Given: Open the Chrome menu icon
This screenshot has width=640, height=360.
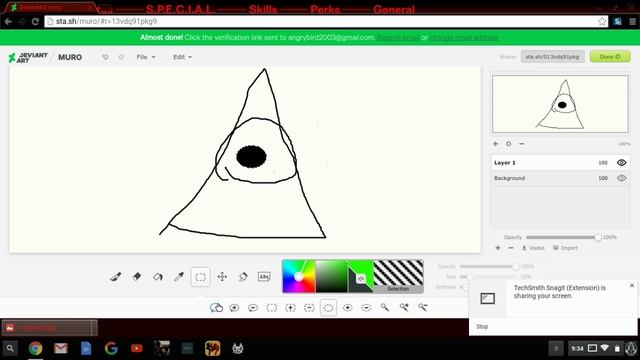Looking at the screenshot, I should pos(632,21).
